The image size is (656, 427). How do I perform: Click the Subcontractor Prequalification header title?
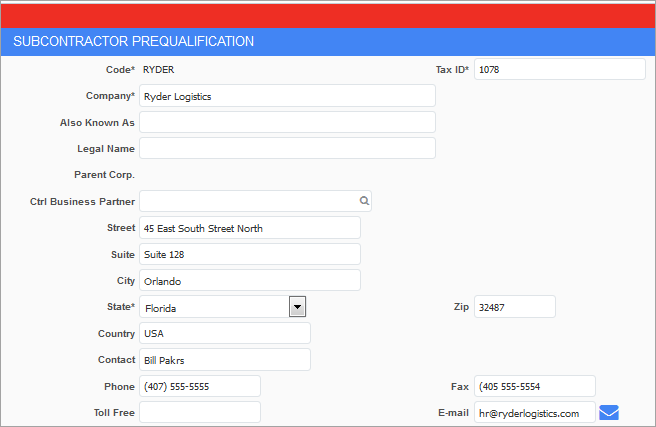(133, 41)
